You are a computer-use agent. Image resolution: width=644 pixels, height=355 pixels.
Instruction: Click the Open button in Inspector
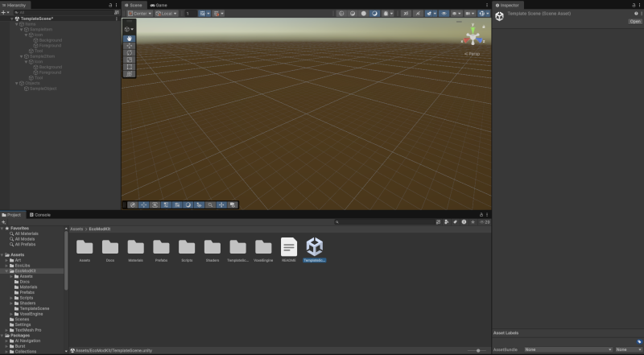click(x=635, y=22)
